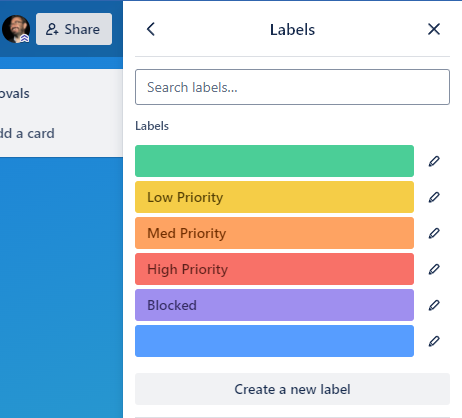Edit the High Priority label
This screenshot has height=418, width=462.
tap(434, 269)
